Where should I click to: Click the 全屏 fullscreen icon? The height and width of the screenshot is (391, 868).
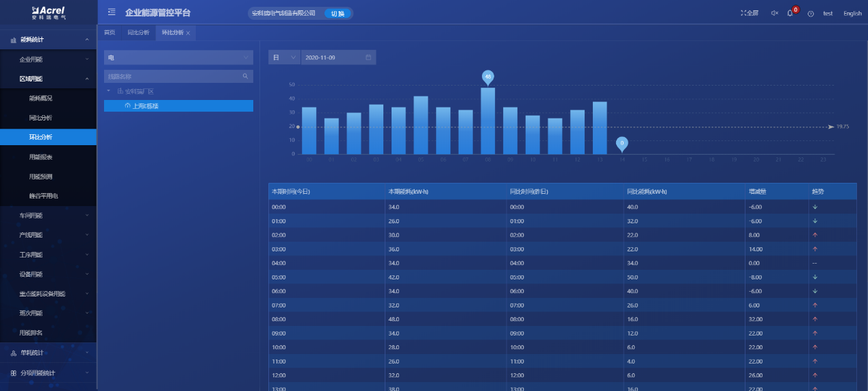click(x=750, y=13)
